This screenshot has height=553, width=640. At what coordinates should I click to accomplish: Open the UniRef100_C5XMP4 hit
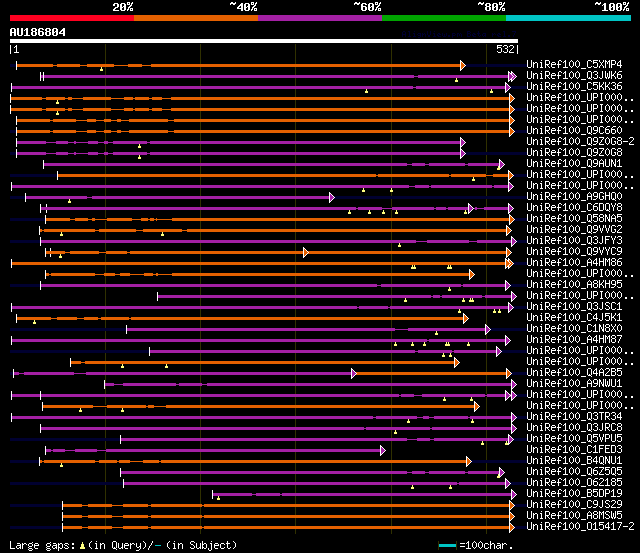click(x=574, y=64)
